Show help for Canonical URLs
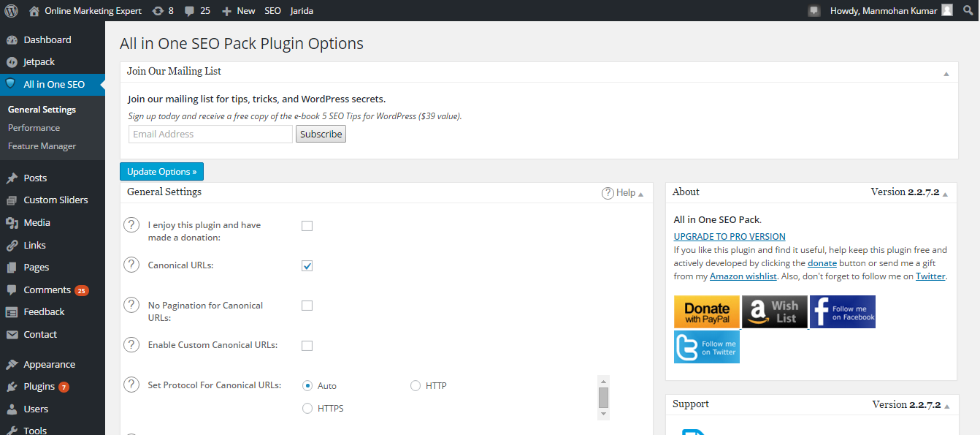The width and height of the screenshot is (980, 435). 131,265
